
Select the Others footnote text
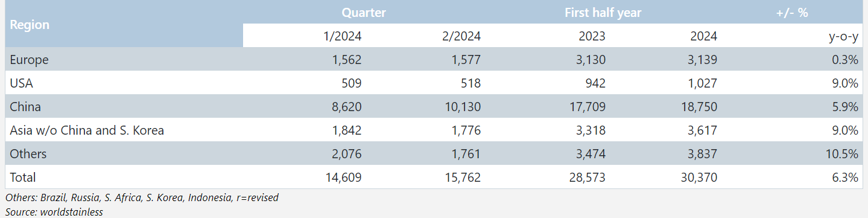tap(142, 197)
